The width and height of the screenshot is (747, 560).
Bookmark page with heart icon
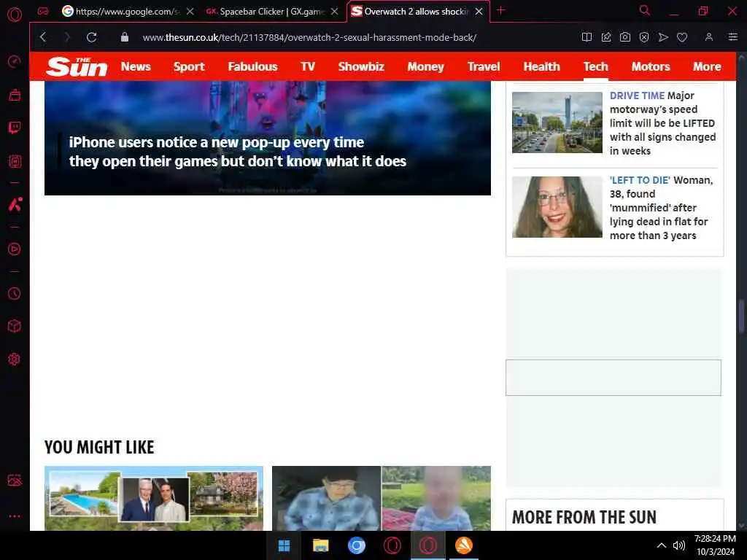pos(682,37)
